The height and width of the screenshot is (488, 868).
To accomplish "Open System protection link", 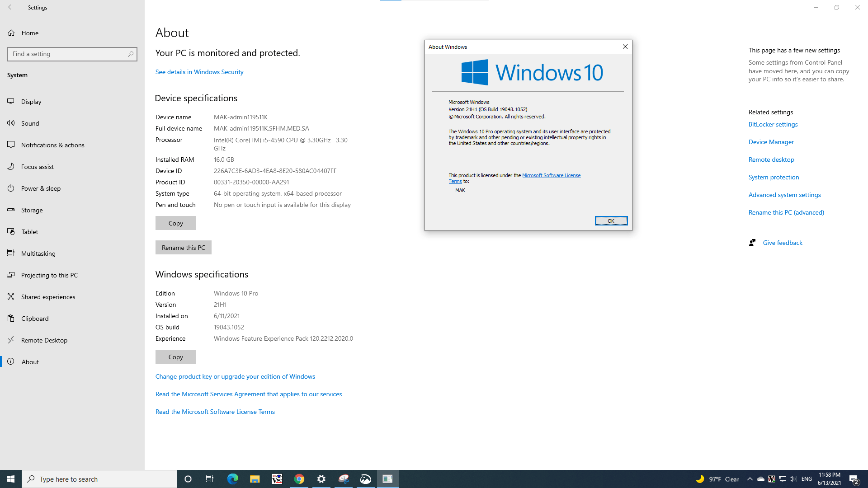I will (774, 177).
